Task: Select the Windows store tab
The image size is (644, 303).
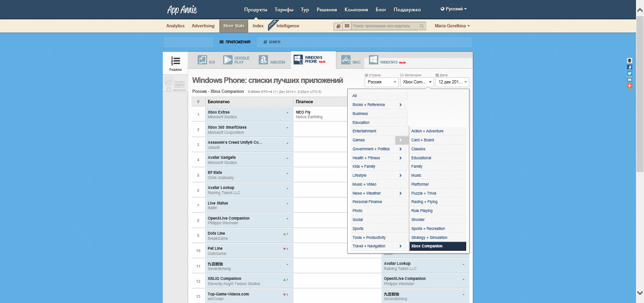Action: [x=387, y=60]
